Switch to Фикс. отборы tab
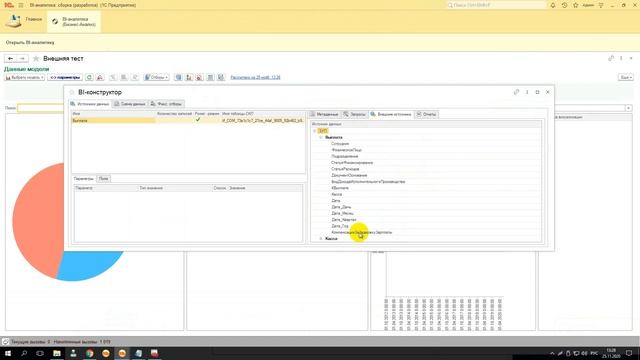 (x=166, y=104)
